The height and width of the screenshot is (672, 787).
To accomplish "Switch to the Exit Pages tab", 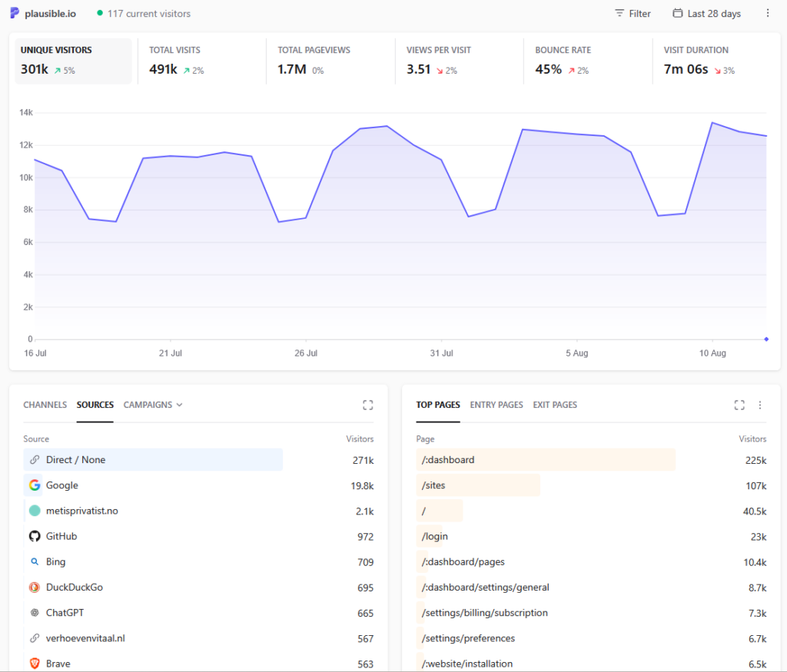I will [555, 405].
